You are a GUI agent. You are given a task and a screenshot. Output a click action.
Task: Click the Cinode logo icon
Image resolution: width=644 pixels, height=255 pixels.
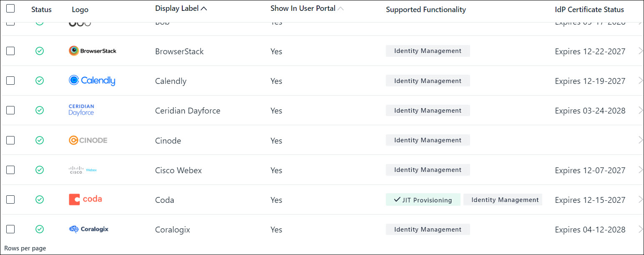[x=88, y=140]
